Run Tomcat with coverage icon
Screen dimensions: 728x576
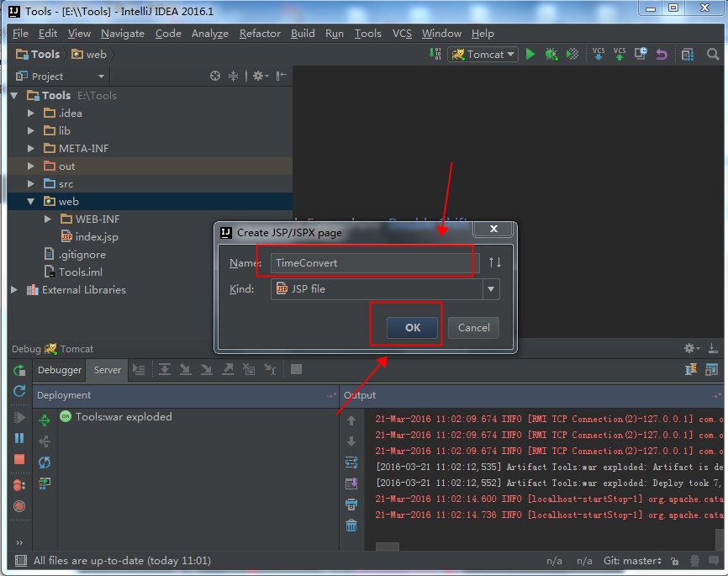tap(572, 55)
